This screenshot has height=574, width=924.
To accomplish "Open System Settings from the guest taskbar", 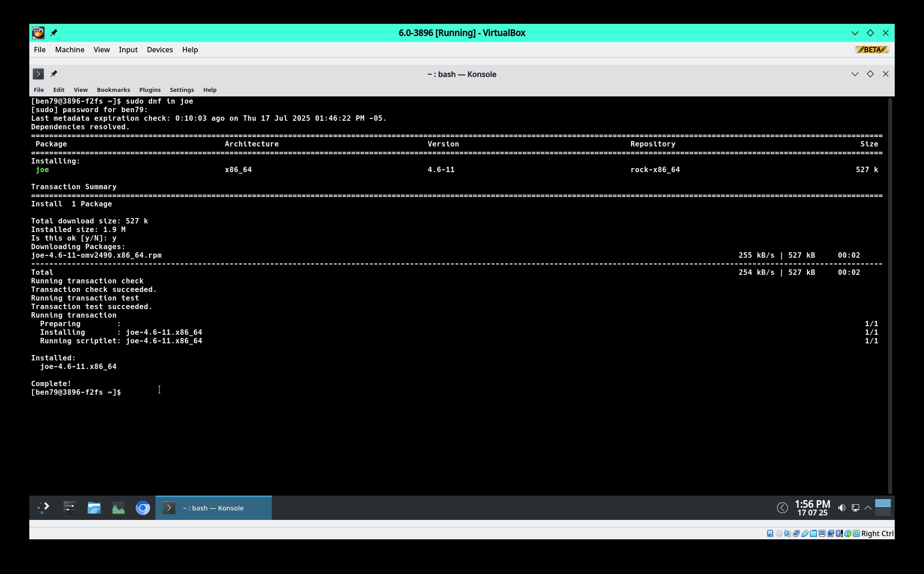I will [69, 508].
